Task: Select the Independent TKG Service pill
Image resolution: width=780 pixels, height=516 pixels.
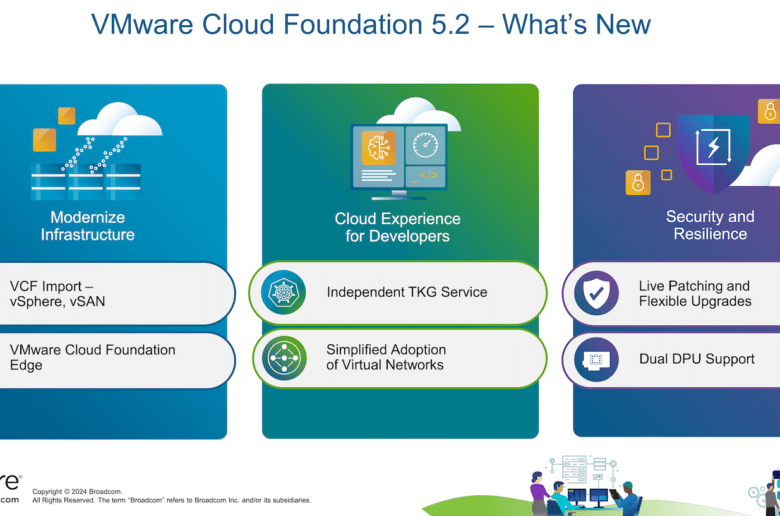Action: pyautogui.click(x=398, y=293)
